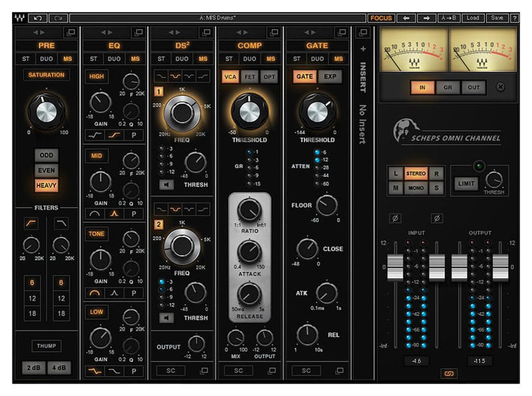The image size is (532, 396).
Task: Click the Load preset button
Action: click(x=473, y=18)
